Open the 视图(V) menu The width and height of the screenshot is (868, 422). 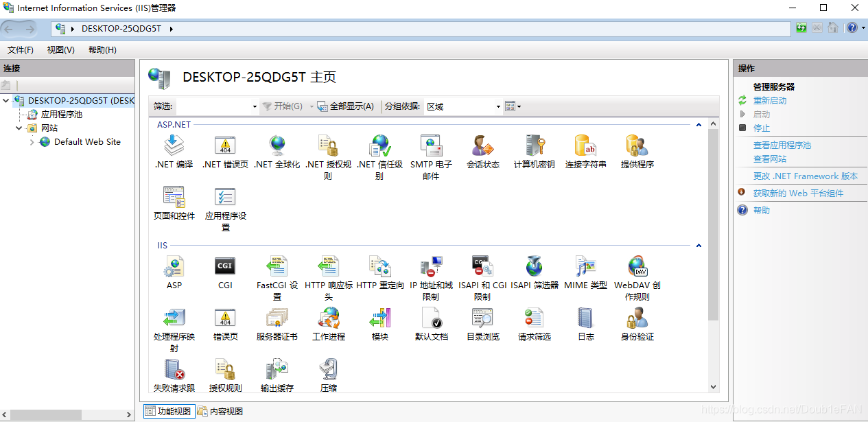(60, 50)
